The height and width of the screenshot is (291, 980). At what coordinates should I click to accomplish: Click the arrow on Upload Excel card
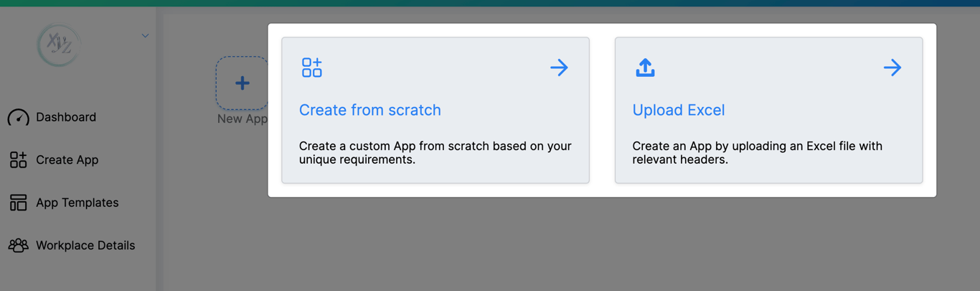pyautogui.click(x=892, y=68)
